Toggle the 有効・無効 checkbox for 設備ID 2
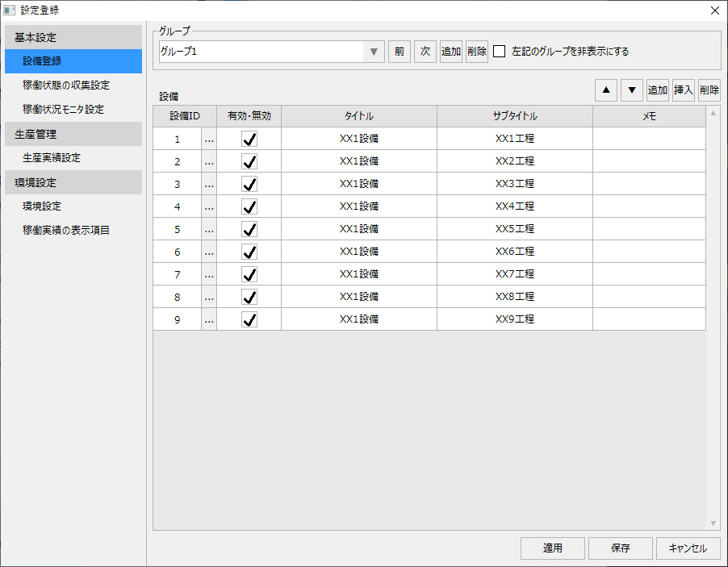Image resolution: width=728 pixels, height=567 pixels. pyautogui.click(x=249, y=161)
